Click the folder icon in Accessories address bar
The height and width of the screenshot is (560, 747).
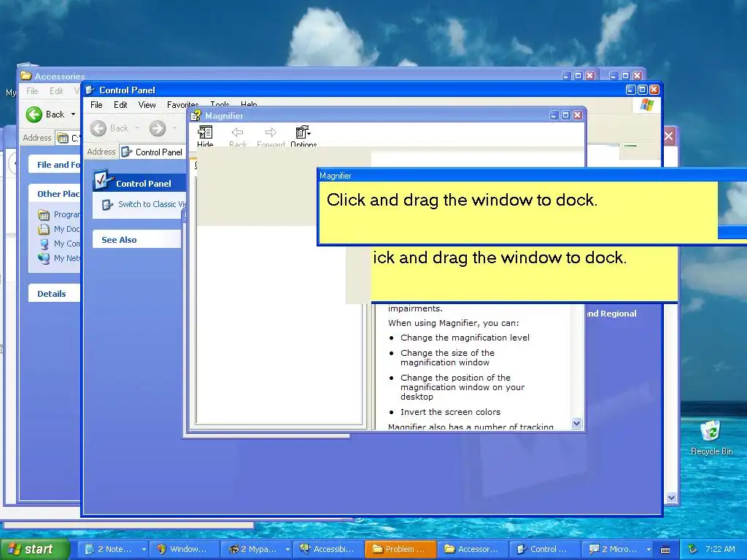pos(63,138)
